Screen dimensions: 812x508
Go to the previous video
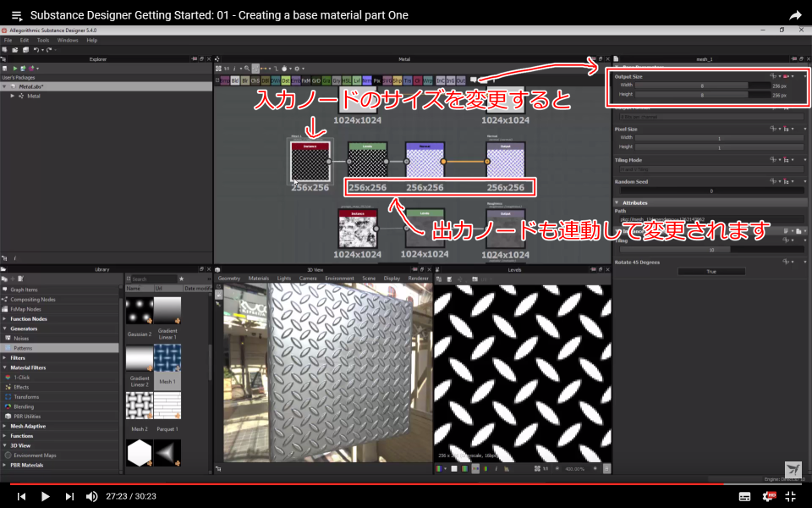[21, 496]
